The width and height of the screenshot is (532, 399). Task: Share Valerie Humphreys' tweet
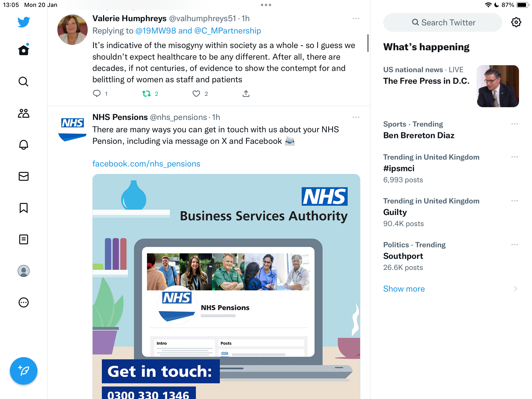(x=246, y=94)
